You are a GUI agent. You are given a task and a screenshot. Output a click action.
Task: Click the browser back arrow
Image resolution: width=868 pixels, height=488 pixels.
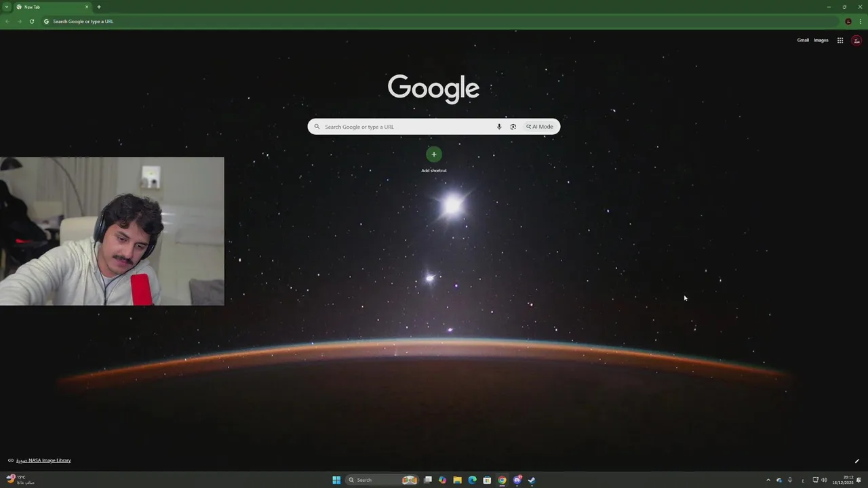[x=7, y=21]
